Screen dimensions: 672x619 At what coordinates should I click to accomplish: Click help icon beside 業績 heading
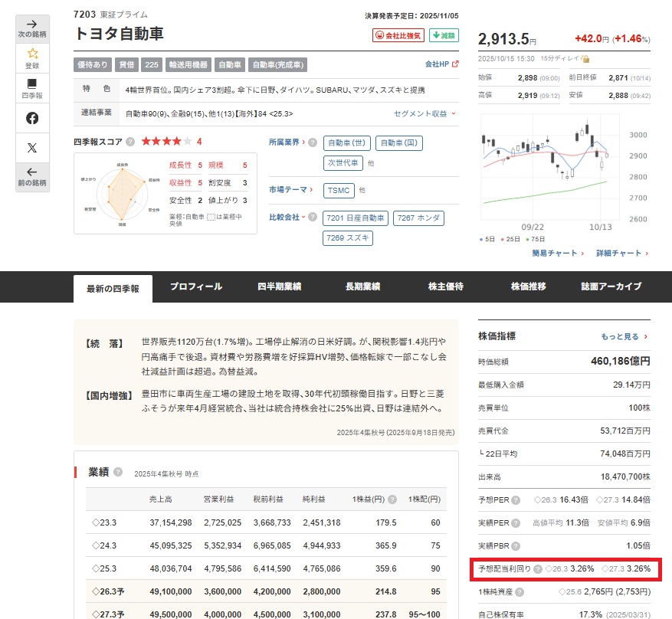(118, 472)
